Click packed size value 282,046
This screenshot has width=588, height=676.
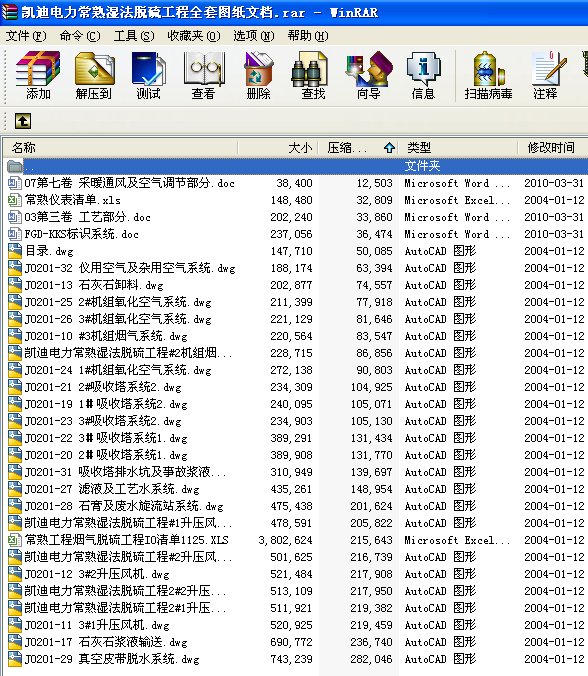(x=371, y=659)
